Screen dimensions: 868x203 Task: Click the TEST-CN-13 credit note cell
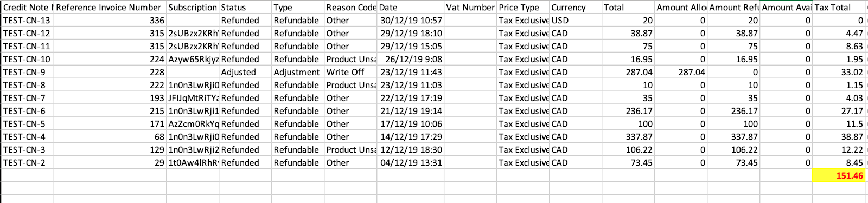pos(28,21)
